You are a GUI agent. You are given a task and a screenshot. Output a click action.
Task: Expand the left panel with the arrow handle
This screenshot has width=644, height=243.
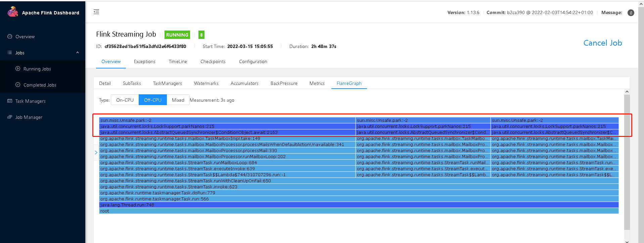(x=96, y=153)
